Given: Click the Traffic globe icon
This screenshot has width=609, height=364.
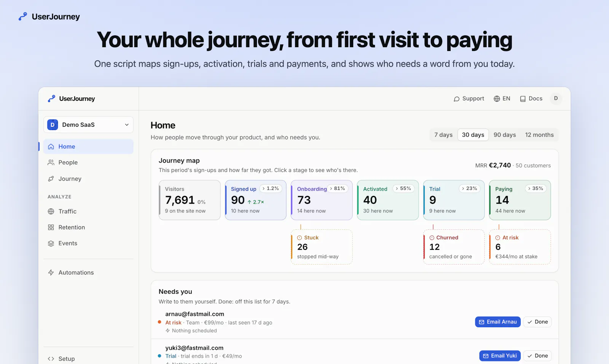Looking at the screenshot, I should point(51,211).
